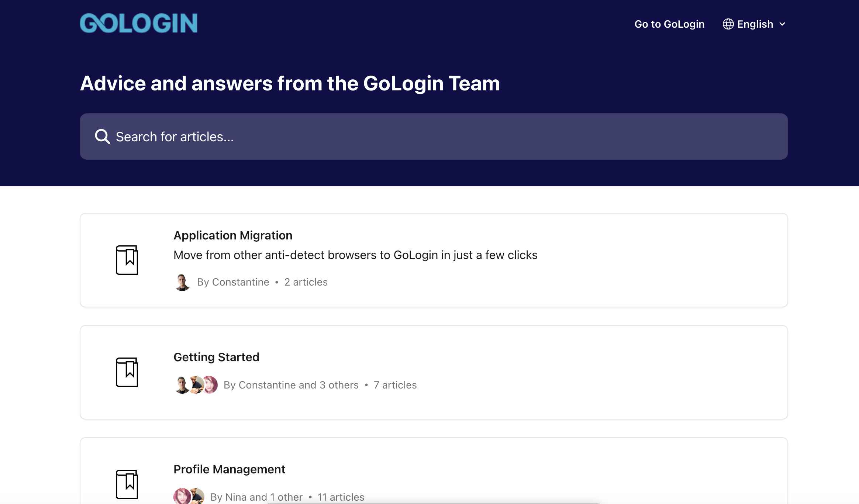
Task: Click 'By Constantine and 3 others' text
Action: click(x=291, y=385)
